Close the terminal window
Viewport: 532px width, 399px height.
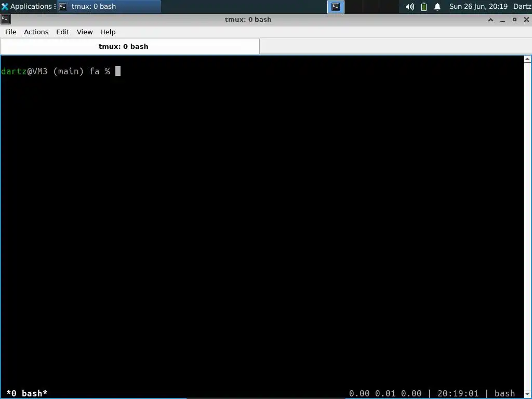pyautogui.click(x=526, y=20)
